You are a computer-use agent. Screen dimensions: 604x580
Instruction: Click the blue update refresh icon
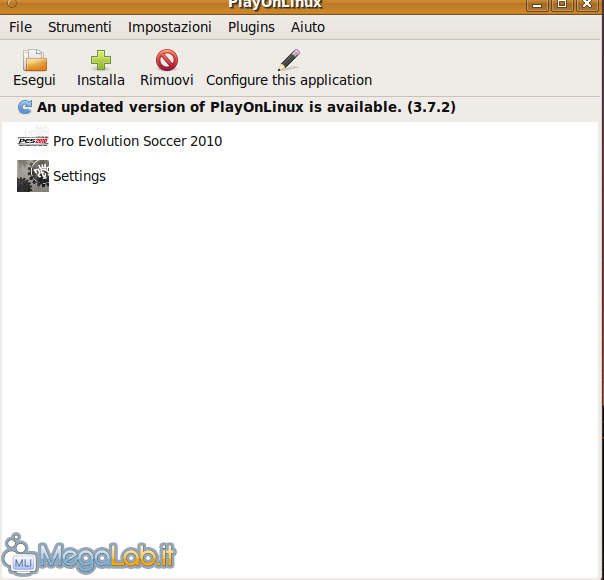25,107
